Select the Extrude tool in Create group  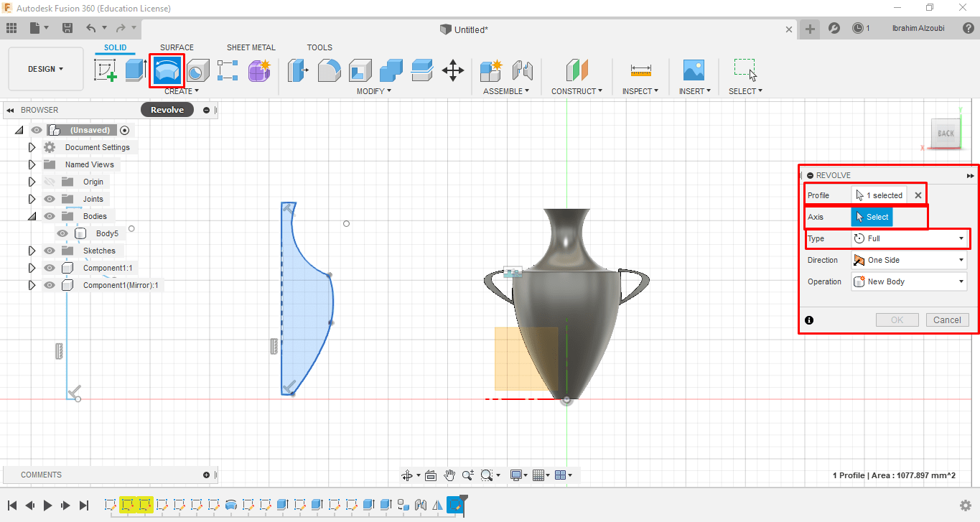coord(136,70)
